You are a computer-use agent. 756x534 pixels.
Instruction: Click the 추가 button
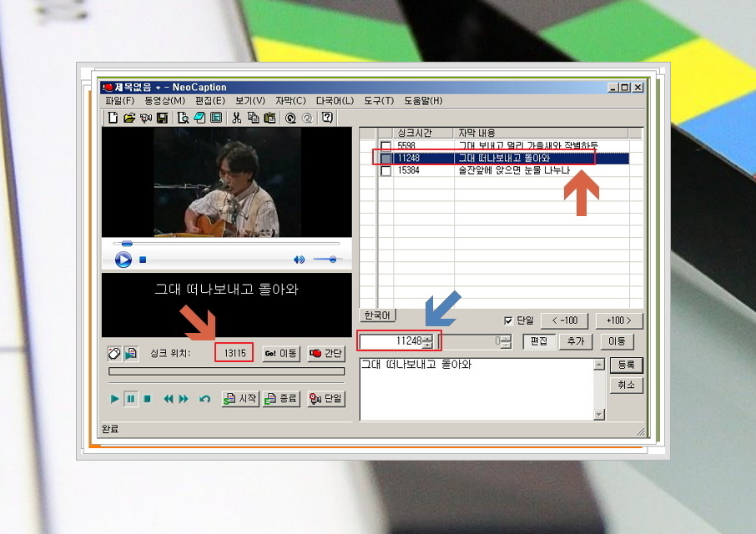(576, 341)
